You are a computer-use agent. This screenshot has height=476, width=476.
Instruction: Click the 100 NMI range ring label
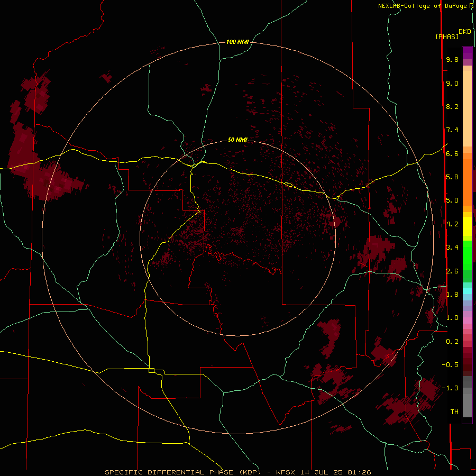tap(237, 42)
